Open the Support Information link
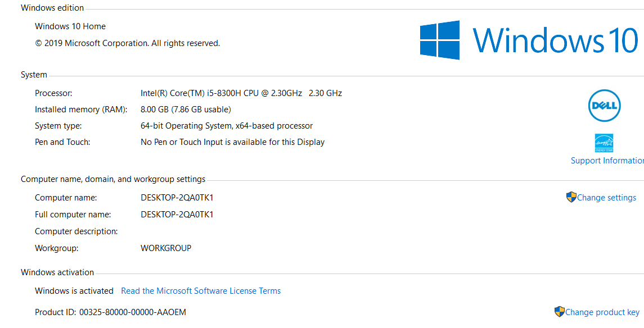Image resolution: width=644 pixels, height=328 pixels. pyautogui.click(x=607, y=161)
